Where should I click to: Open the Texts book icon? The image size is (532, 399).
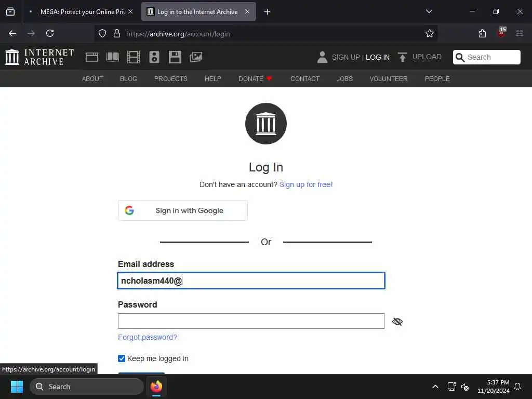(x=113, y=57)
